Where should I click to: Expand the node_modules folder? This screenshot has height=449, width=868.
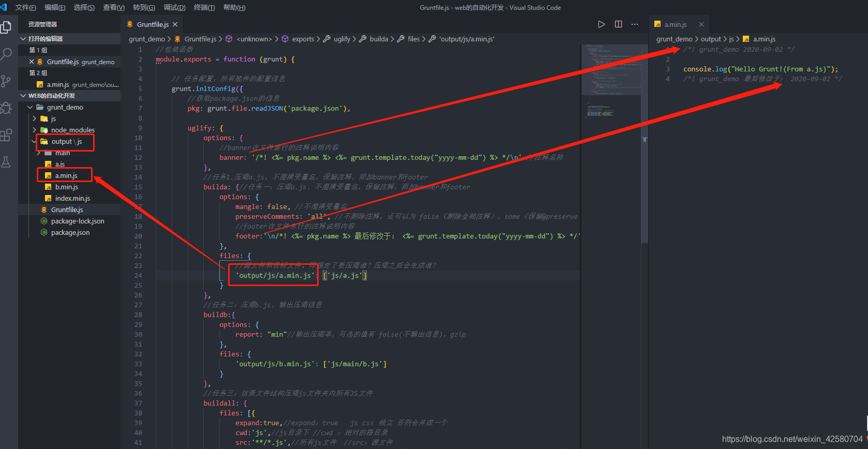(69, 130)
